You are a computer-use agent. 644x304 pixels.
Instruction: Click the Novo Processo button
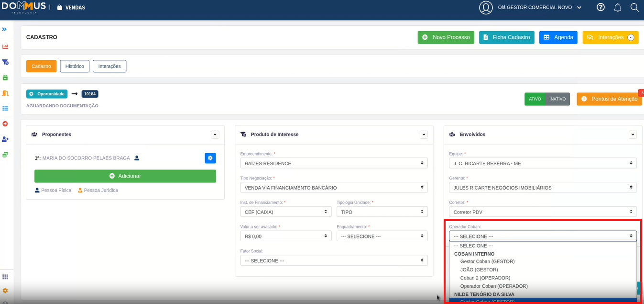446,37
